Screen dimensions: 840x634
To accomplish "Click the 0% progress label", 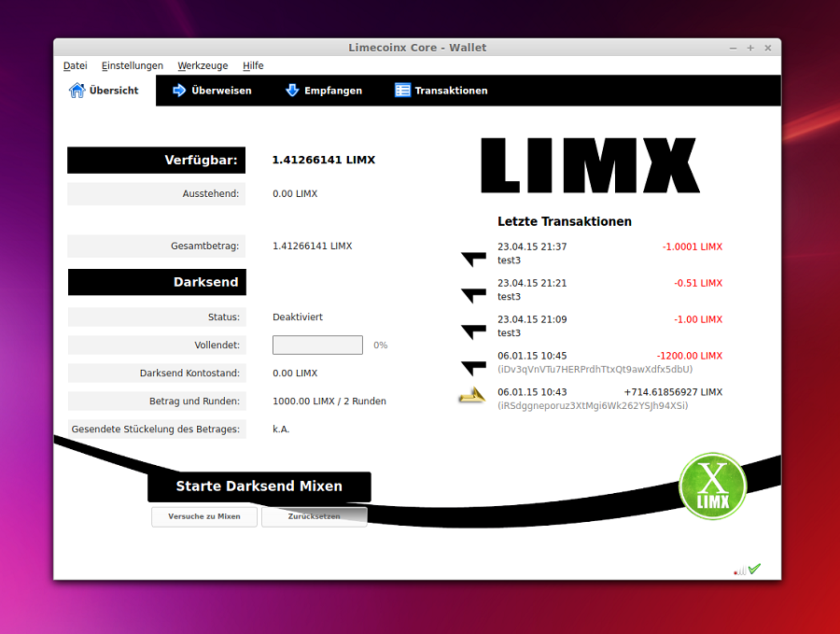I will 381,345.
